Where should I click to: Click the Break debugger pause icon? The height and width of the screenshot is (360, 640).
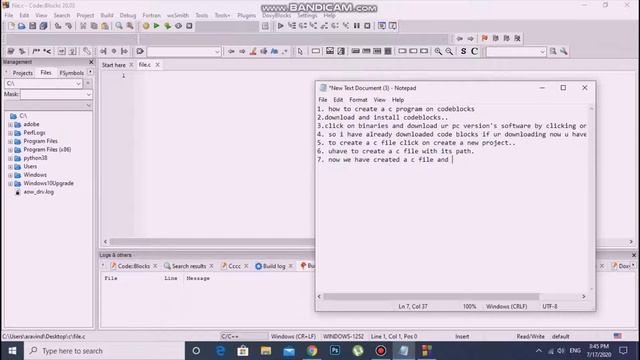coord(357,26)
